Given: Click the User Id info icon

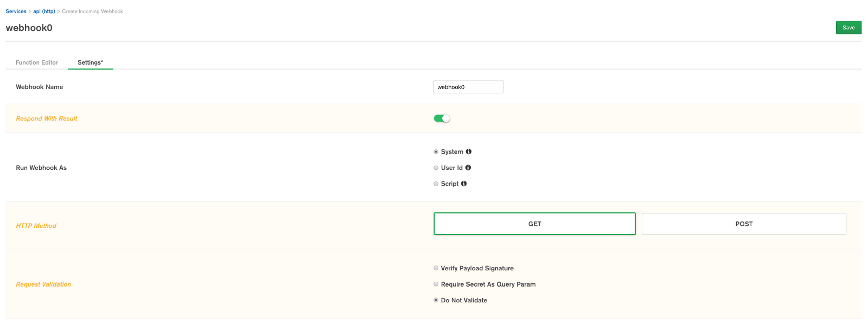Looking at the screenshot, I should click(468, 168).
